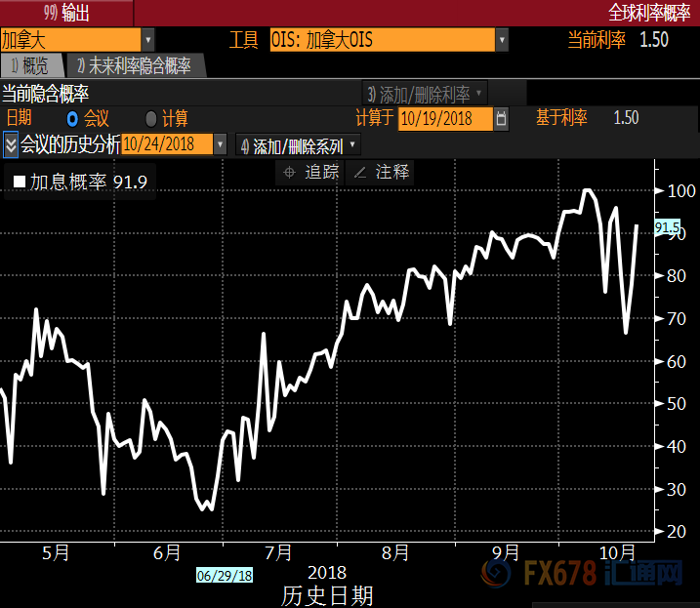Click the 99) 输出 export button
This screenshot has height=608, width=700.
coord(66,13)
